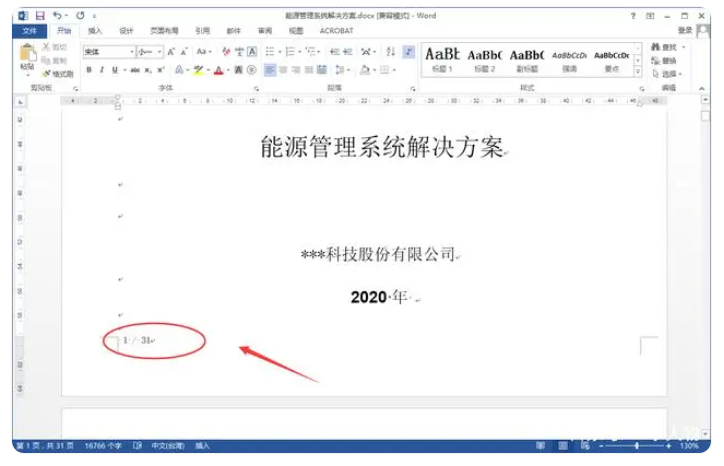Toggle show paragraph marks button

tap(408, 51)
